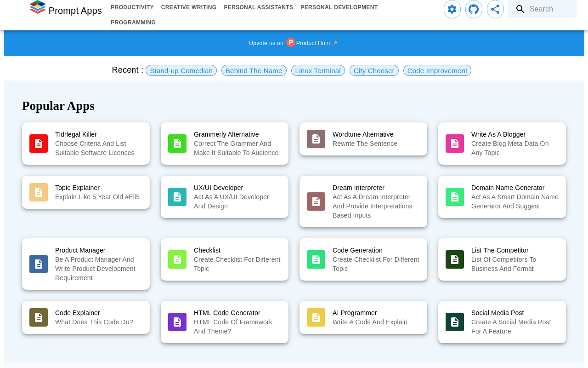Click the orange Topic Explainer document icon
Screen dimensions: 588x368
[x=39, y=192]
